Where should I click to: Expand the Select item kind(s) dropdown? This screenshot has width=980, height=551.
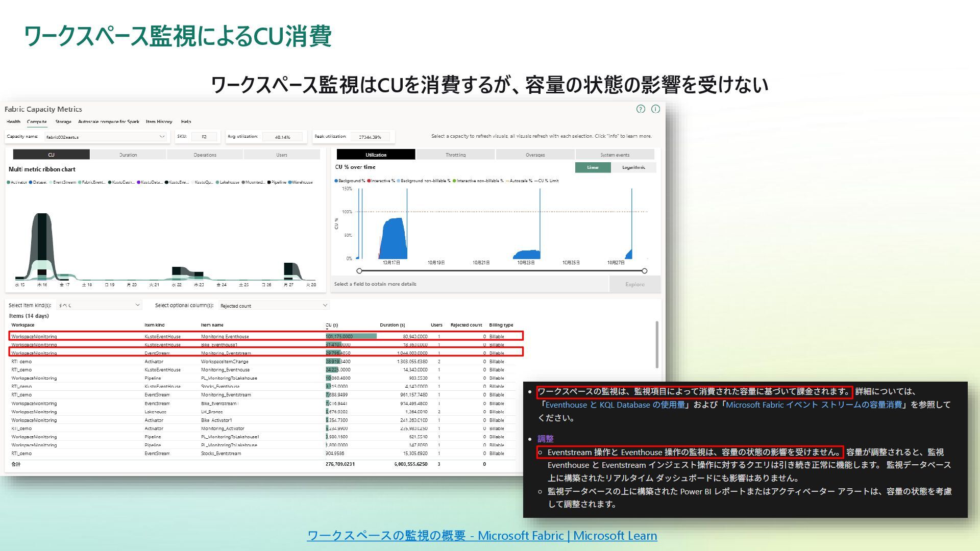pyautogui.click(x=137, y=305)
